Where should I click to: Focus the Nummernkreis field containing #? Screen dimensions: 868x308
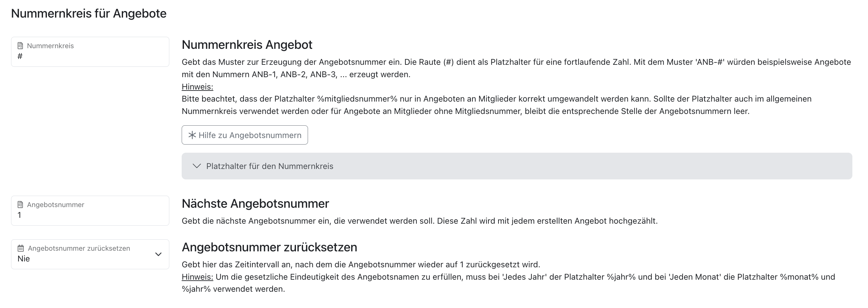tap(90, 56)
